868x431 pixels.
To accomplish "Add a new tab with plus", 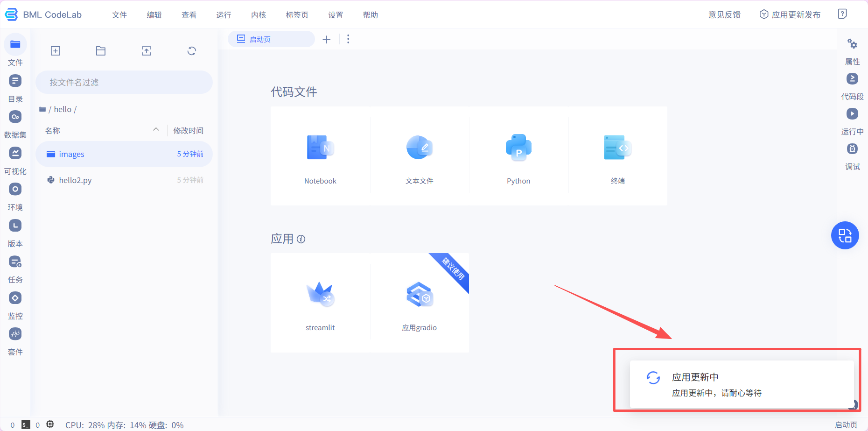I will [x=327, y=40].
